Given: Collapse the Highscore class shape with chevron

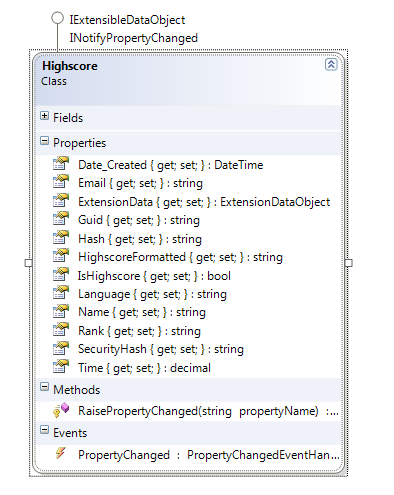Looking at the screenshot, I should click(331, 64).
